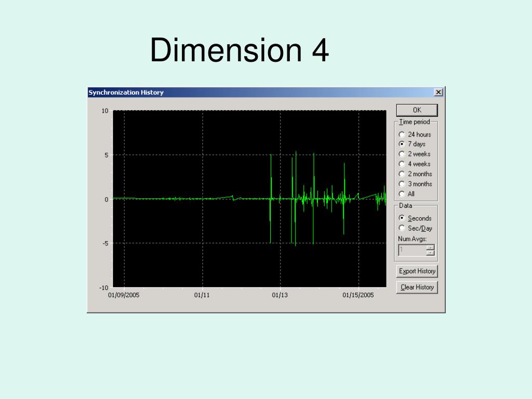Click the -5 value on y-axis

(105, 244)
